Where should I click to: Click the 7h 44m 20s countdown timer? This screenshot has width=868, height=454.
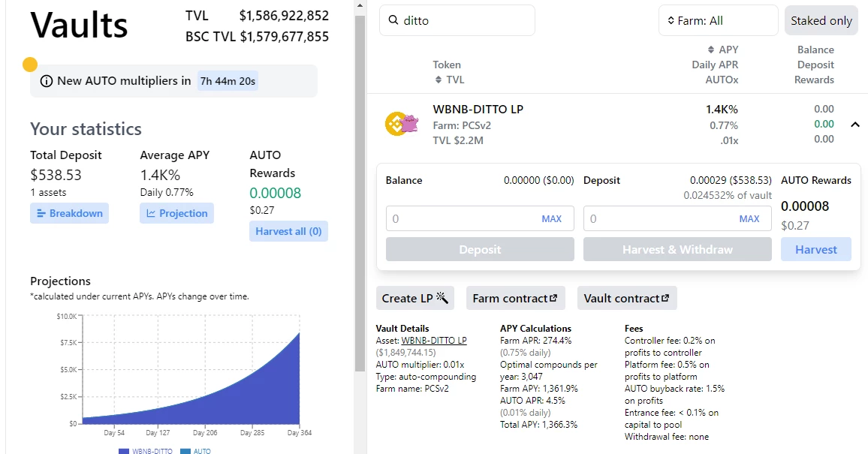click(x=228, y=81)
